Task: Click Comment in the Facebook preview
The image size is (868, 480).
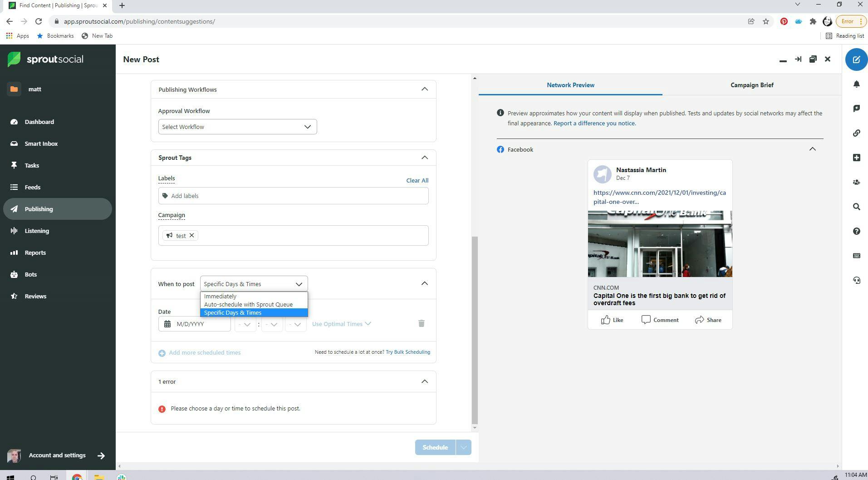Action: pyautogui.click(x=660, y=320)
